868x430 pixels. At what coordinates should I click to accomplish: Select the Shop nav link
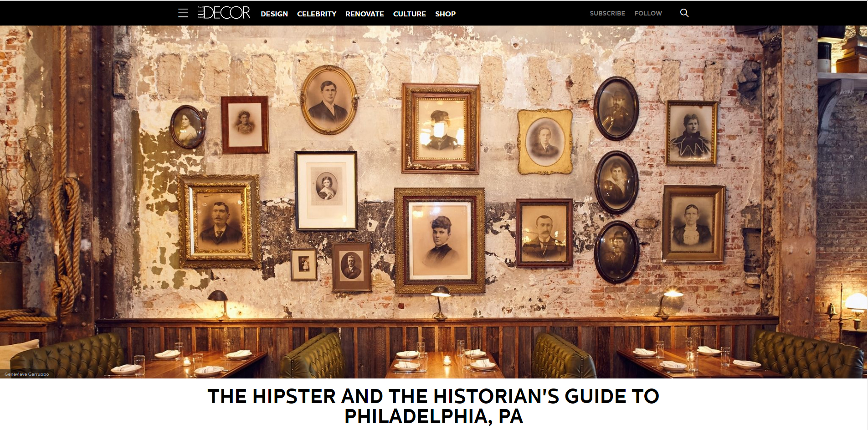[x=445, y=14]
